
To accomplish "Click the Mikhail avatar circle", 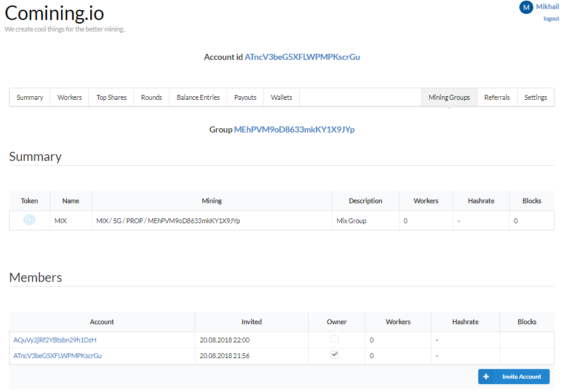I will pyautogui.click(x=526, y=7).
